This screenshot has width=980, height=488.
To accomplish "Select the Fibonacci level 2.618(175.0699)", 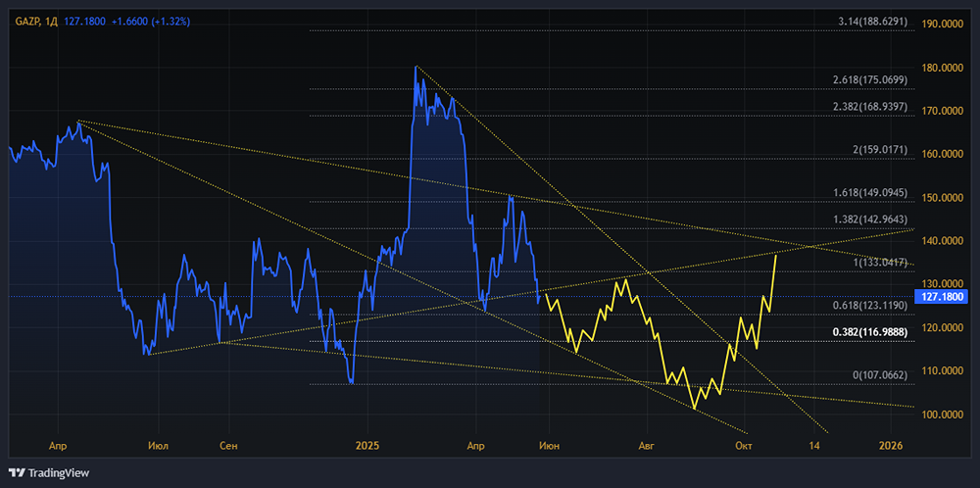I will 868,80.
